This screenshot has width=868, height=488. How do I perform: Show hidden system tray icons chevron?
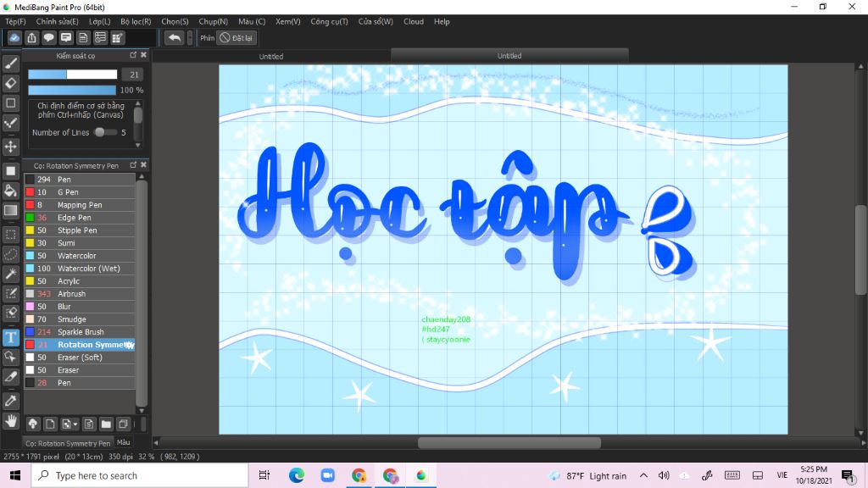pos(643,475)
